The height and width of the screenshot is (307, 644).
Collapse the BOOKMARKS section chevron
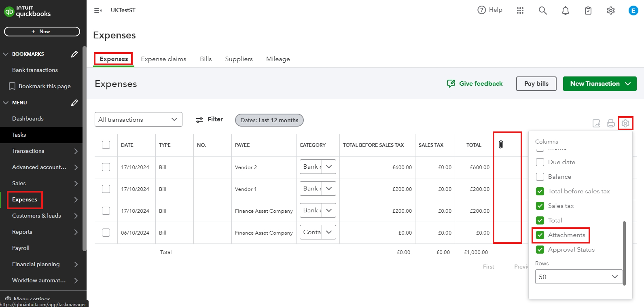pyautogui.click(x=6, y=54)
